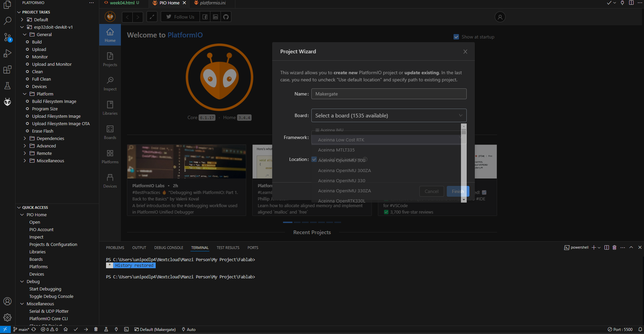The image size is (644, 334).
Task: Open the Manage gear settings icon
Action: coord(7,317)
